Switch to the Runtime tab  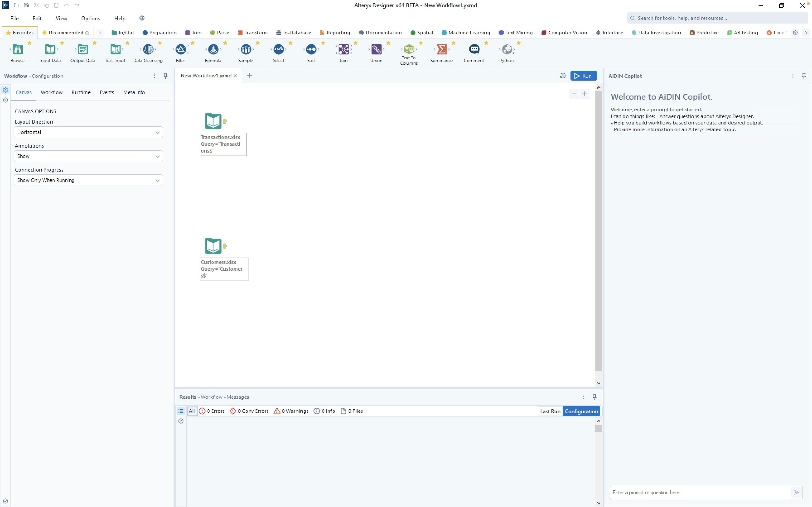tap(81, 92)
